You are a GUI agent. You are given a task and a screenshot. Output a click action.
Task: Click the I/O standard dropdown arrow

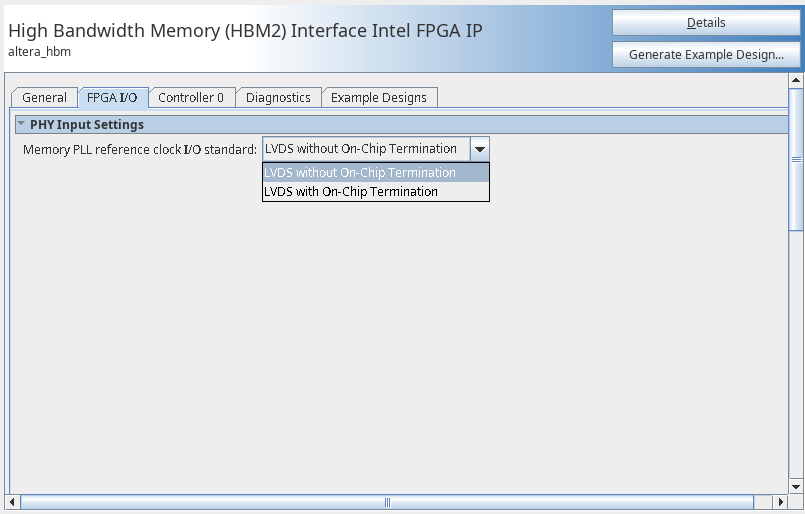point(480,149)
